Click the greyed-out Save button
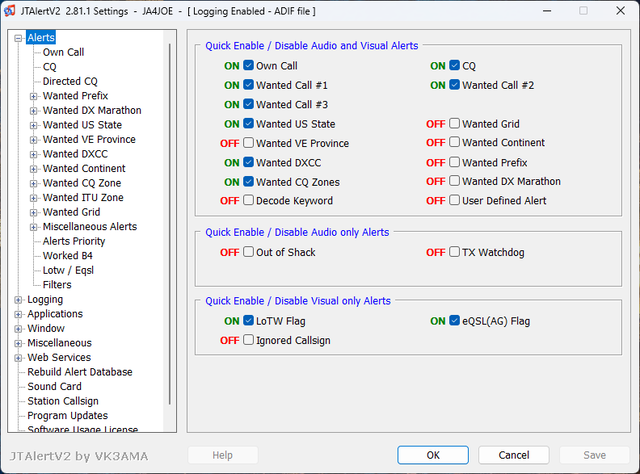640x474 pixels. point(594,455)
